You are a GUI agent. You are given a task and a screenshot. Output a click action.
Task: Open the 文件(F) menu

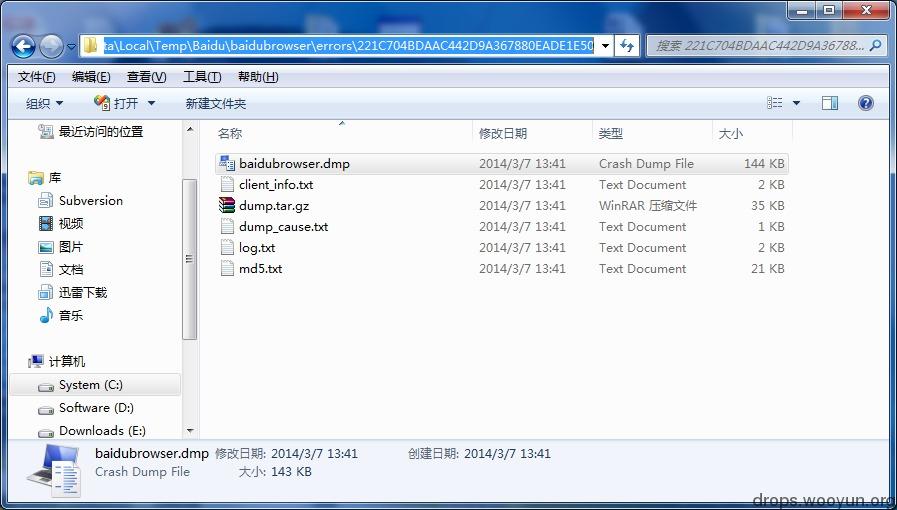[x=36, y=77]
